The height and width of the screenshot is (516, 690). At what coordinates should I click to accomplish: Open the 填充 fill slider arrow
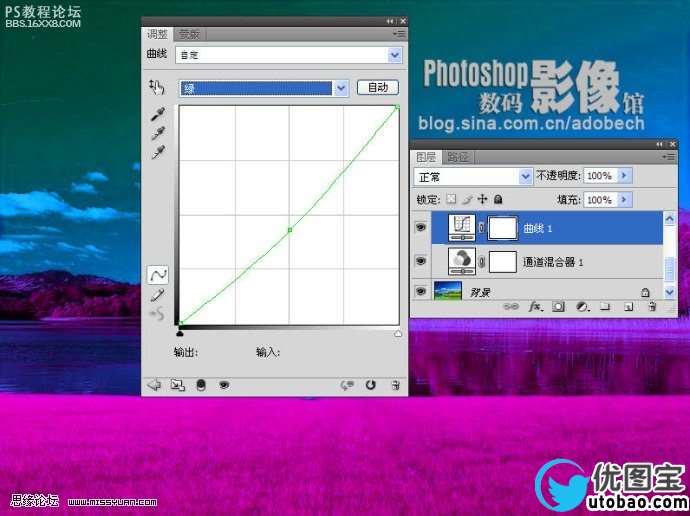[x=624, y=200]
